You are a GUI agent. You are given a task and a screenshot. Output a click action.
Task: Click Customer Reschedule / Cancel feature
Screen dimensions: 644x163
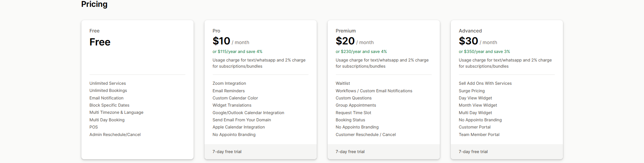(366, 135)
